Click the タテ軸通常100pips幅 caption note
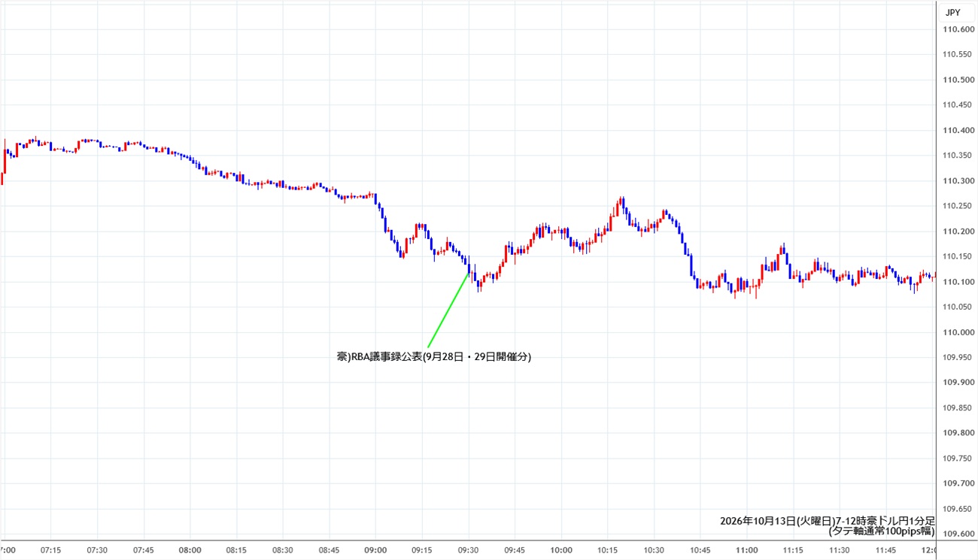The height and width of the screenshot is (560, 978). 882,531
